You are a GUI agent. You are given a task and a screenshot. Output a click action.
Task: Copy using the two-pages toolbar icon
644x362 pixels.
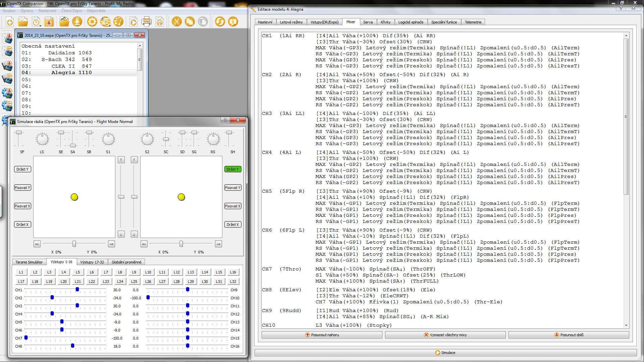190,22
